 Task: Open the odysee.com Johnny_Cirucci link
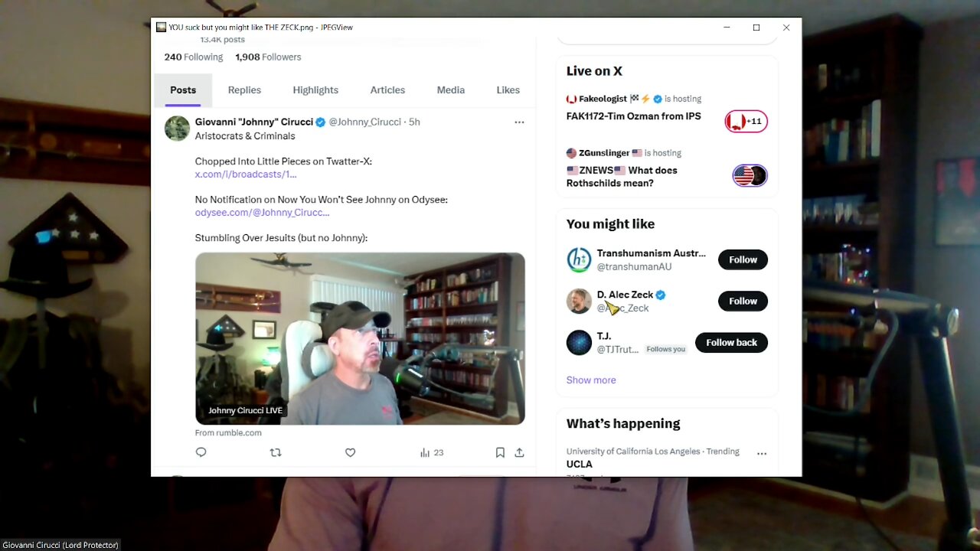[x=262, y=213]
